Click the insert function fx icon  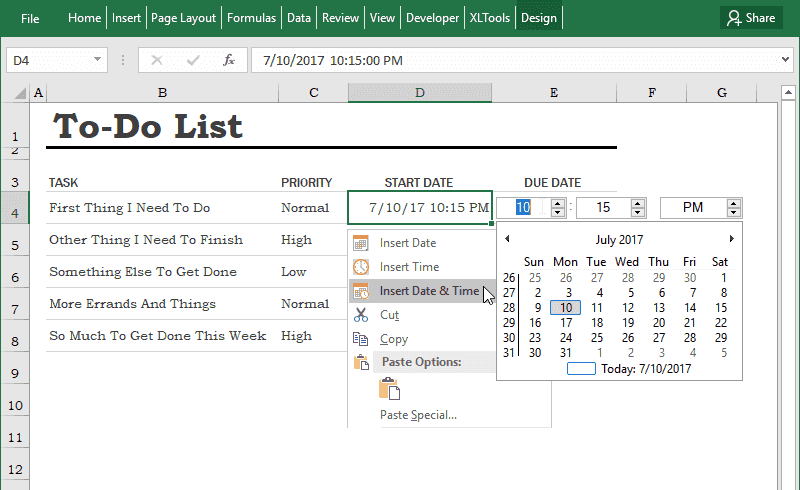(229, 60)
